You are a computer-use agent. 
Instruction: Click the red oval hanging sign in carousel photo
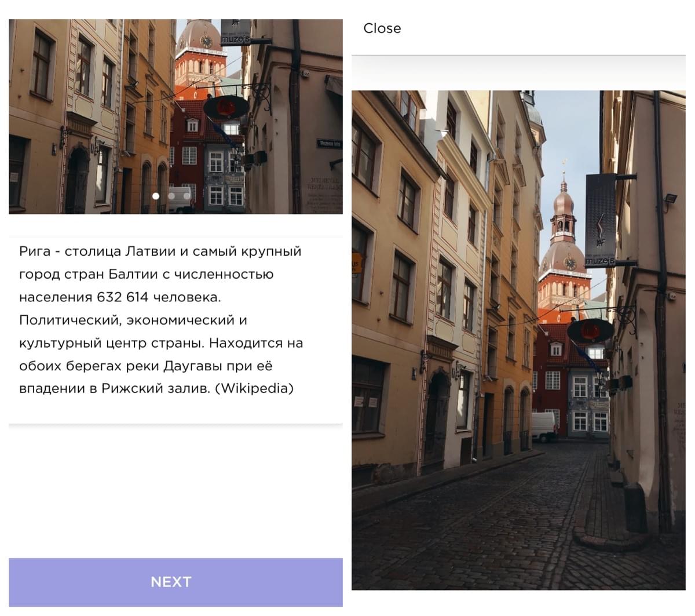226,107
